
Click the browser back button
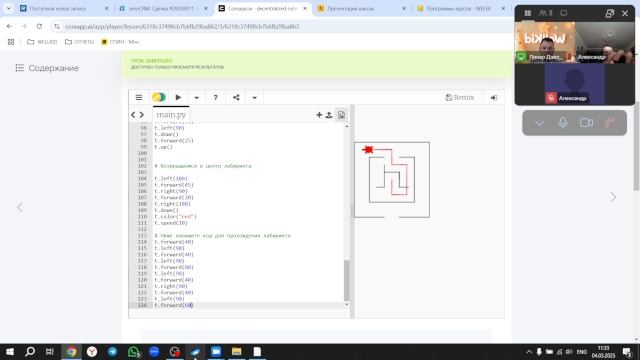pos(9,26)
